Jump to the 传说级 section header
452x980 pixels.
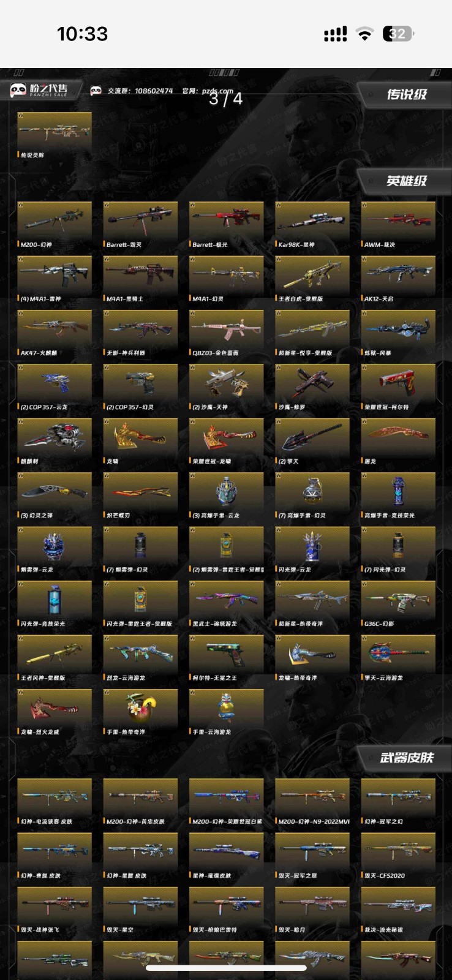click(x=406, y=94)
